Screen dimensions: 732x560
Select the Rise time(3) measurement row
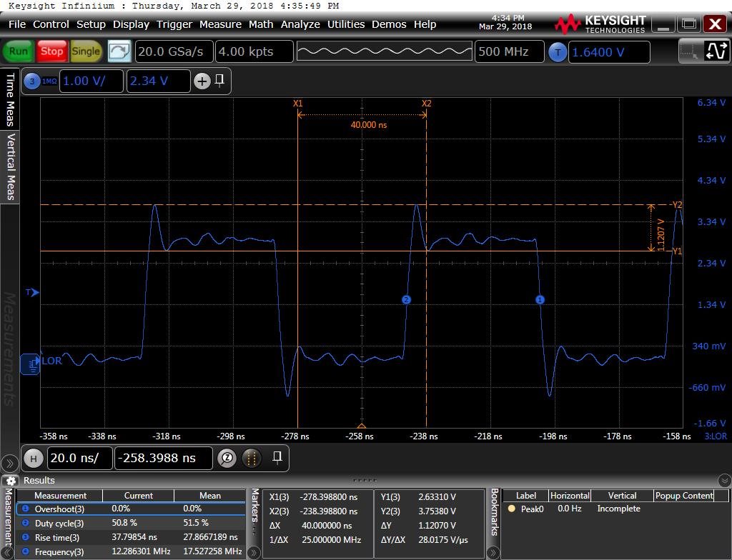(132, 538)
